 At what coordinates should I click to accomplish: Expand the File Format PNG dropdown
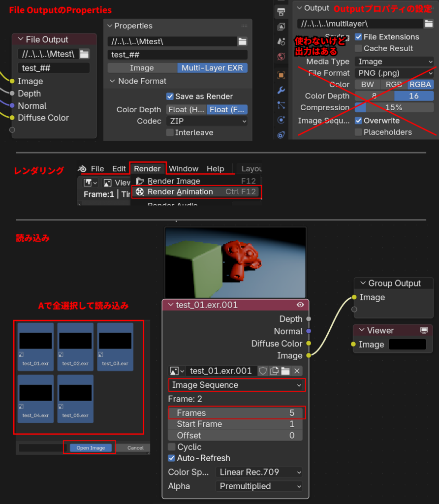(x=394, y=73)
